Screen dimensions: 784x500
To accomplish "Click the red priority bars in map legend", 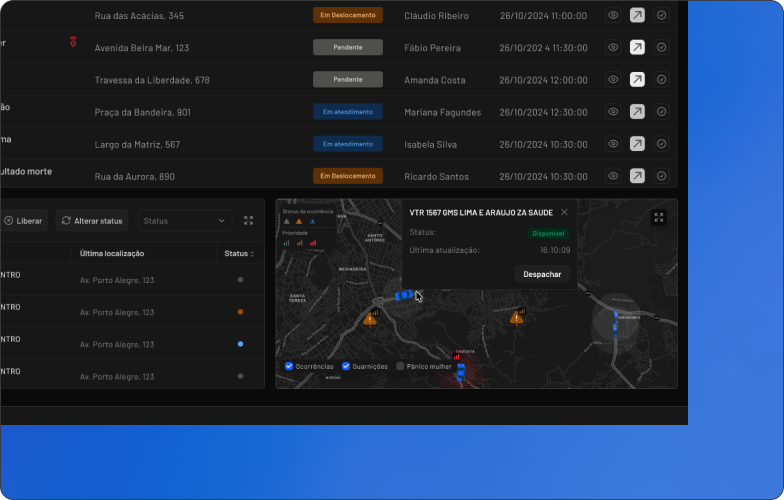I will pos(313,243).
